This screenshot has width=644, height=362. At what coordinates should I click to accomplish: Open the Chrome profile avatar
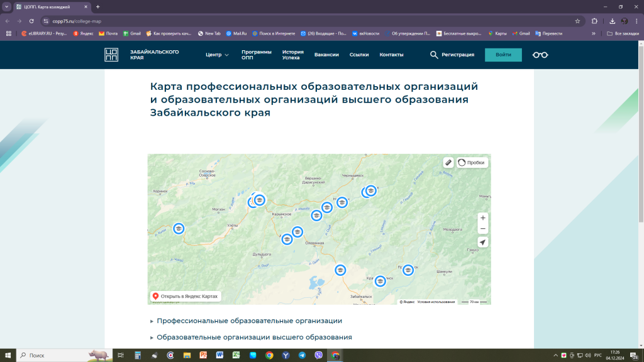625,21
